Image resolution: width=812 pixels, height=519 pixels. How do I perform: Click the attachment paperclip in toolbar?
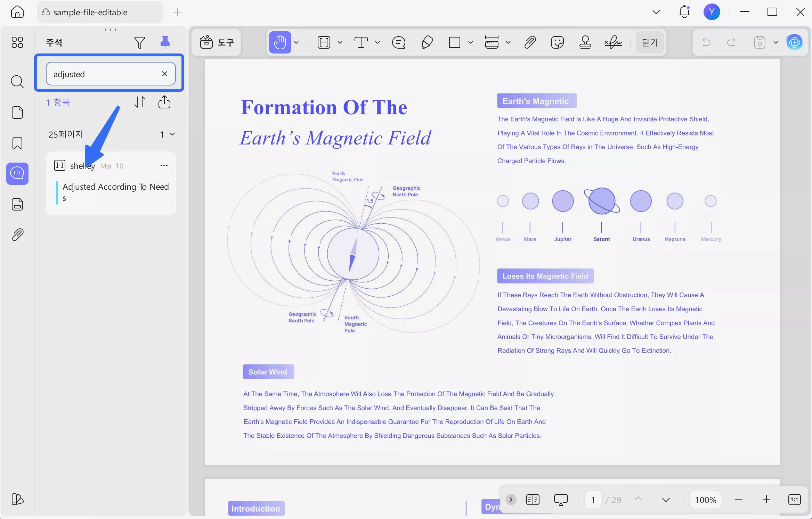click(x=530, y=42)
